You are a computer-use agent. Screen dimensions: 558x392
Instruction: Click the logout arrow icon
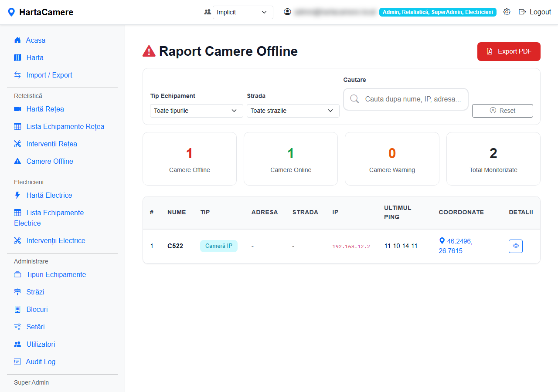522,12
